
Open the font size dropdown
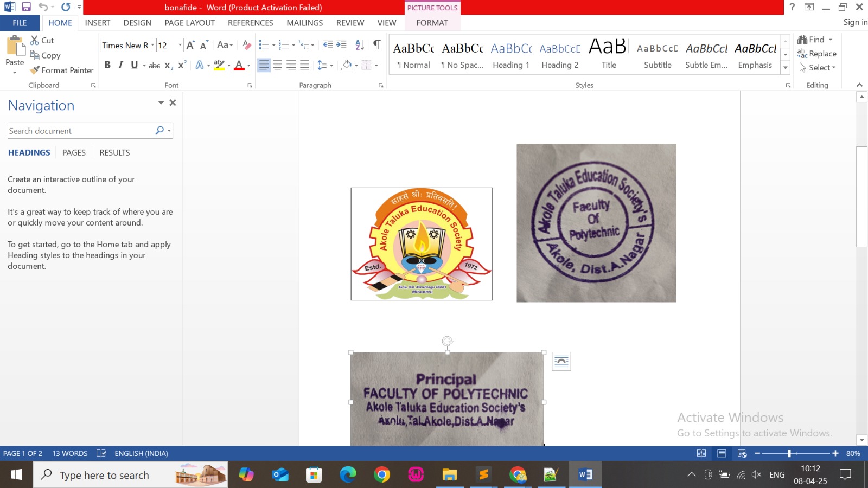(179, 45)
